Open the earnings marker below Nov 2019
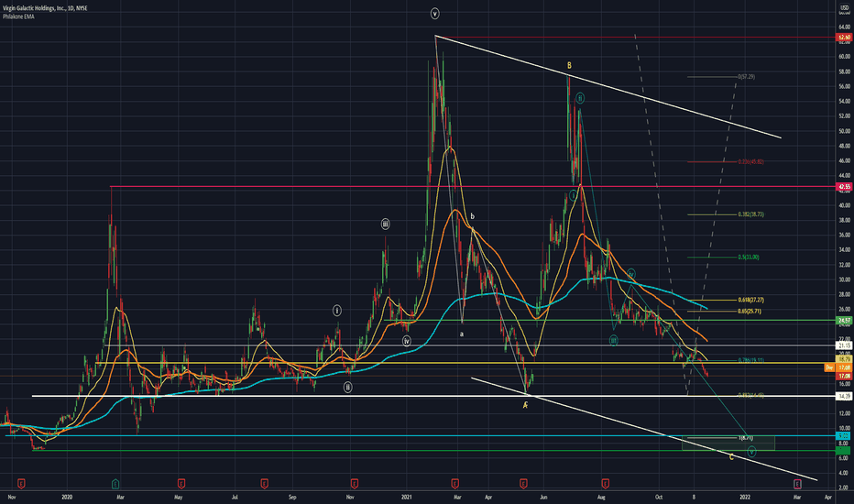Viewport: 854px width, 504px height. coord(21,483)
